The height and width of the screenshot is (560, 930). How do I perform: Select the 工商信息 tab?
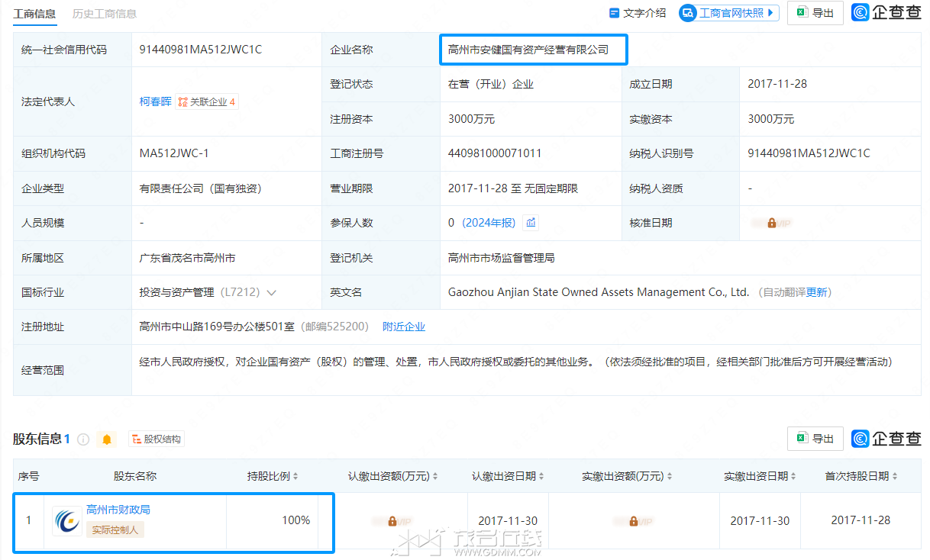[x=33, y=14]
